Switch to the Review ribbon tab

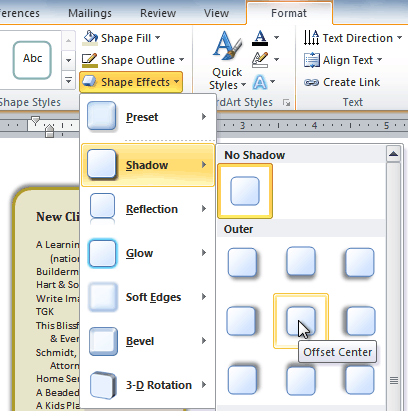point(158,13)
